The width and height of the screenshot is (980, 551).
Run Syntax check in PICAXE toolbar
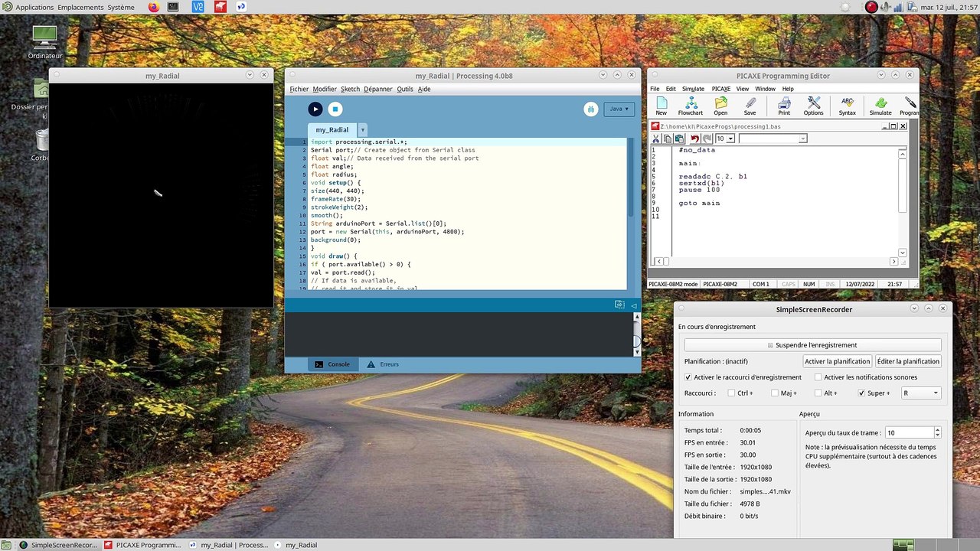tap(847, 106)
